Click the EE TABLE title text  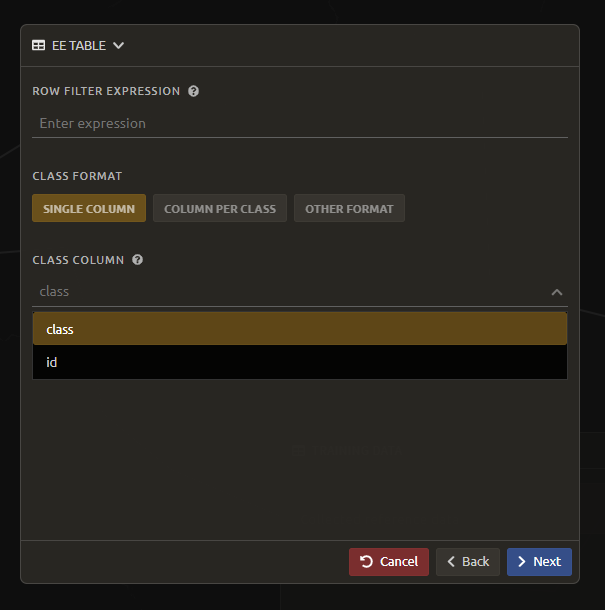[x=78, y=45]
